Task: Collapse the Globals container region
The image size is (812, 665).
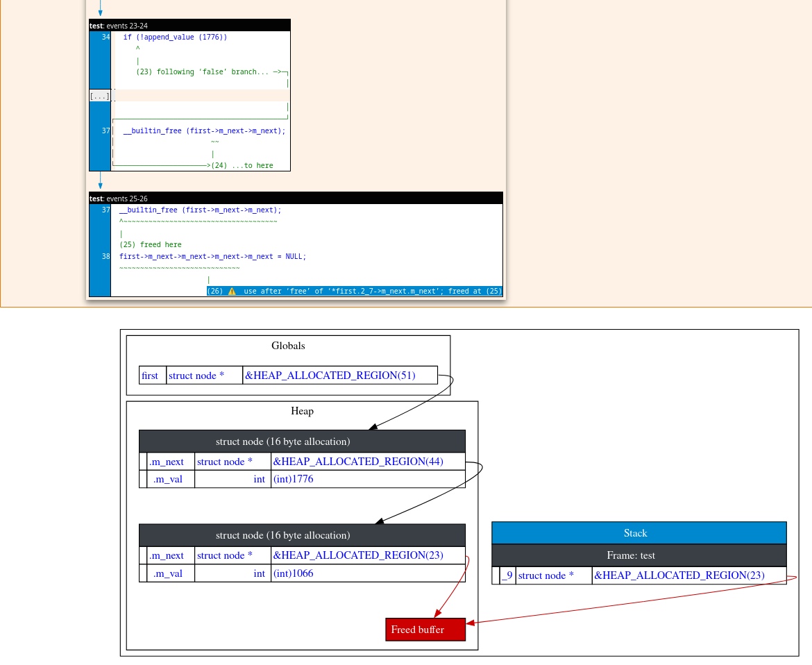Action: [287, 346]
